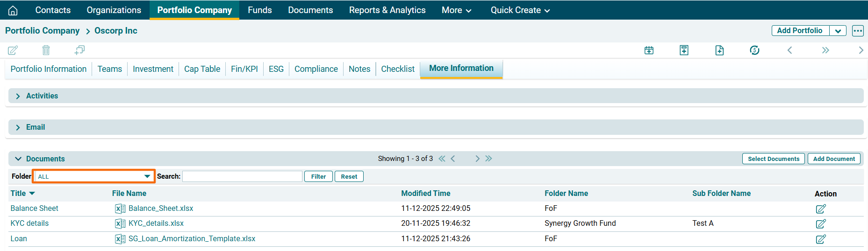Viewport: 868px width, 251px height.
Task: Click the add document page icon
Action: [x=719, y=50]
